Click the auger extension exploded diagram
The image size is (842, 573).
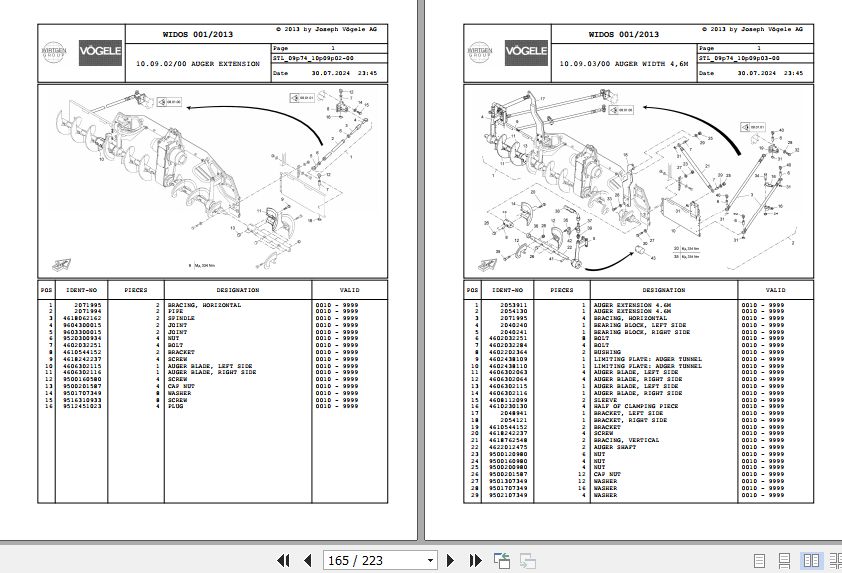[x=213, y=181]
